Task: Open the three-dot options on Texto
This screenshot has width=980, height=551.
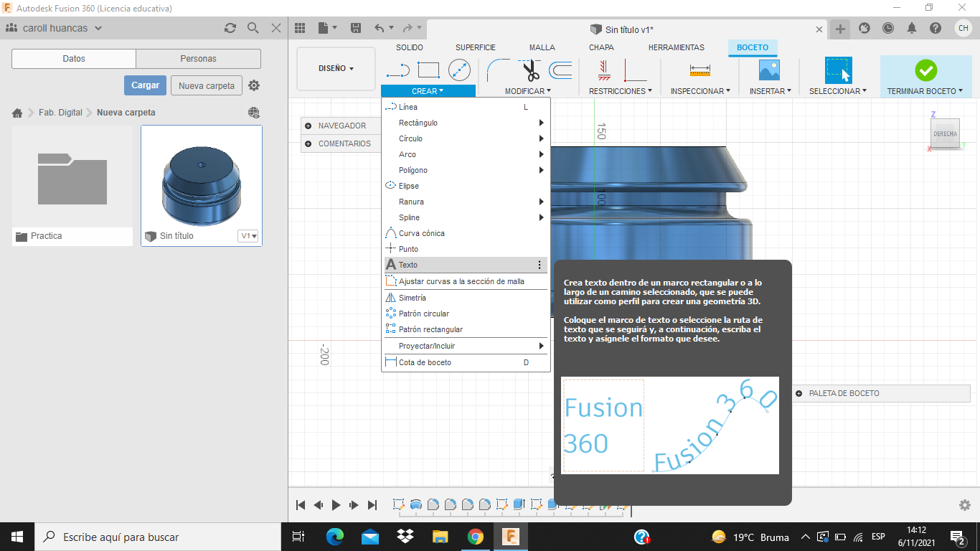Action: pyautogui.click(x=540, y=265)
